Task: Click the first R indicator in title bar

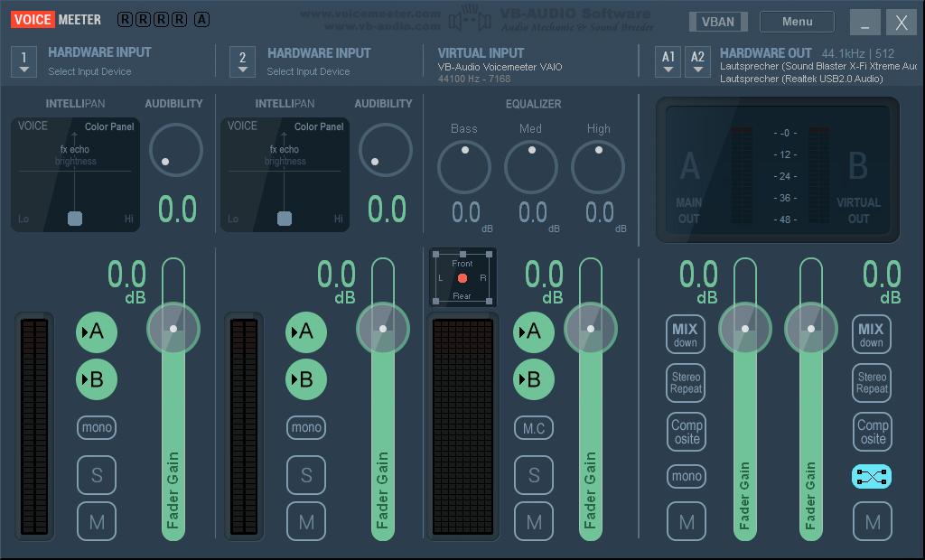Action: click(x=125, y=20)
